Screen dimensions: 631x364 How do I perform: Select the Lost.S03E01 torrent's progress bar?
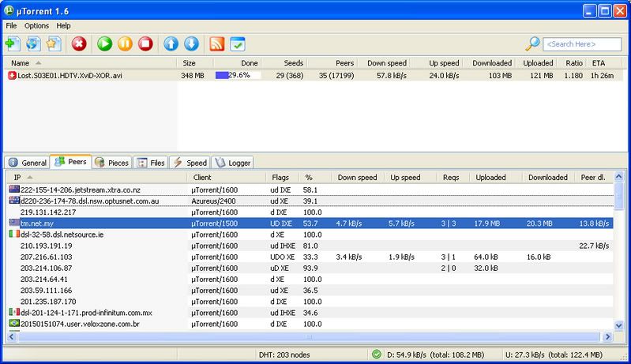click(x=238, y=75)
